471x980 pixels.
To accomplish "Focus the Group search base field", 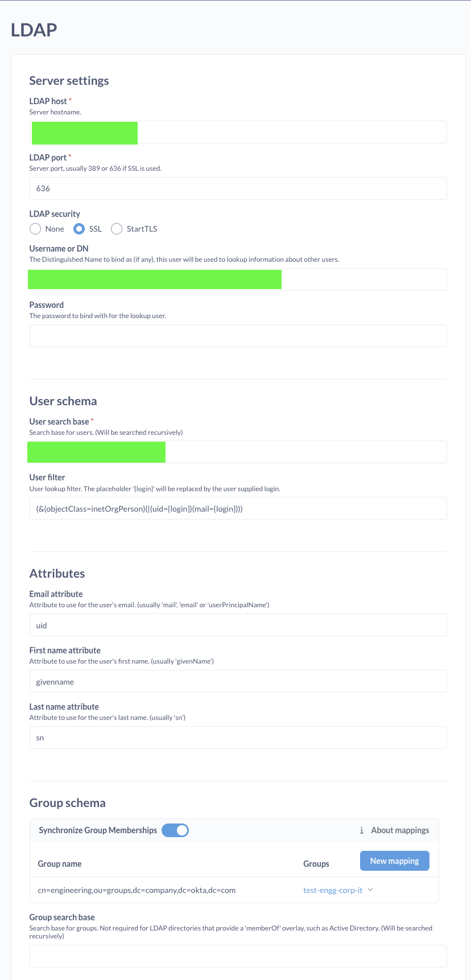I will [238, 956].
